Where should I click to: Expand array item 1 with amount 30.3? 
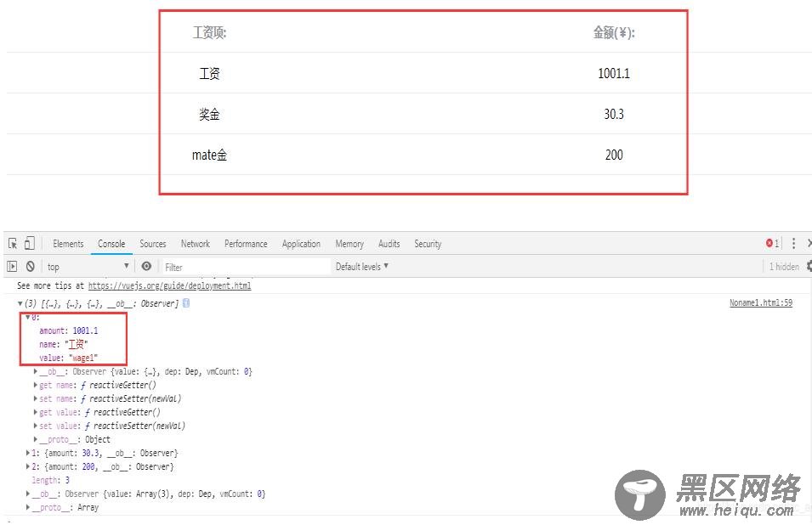(x=28, y=453)
